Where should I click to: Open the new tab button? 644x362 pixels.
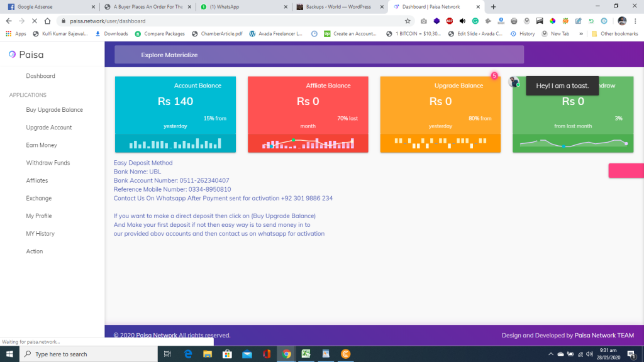493,7
